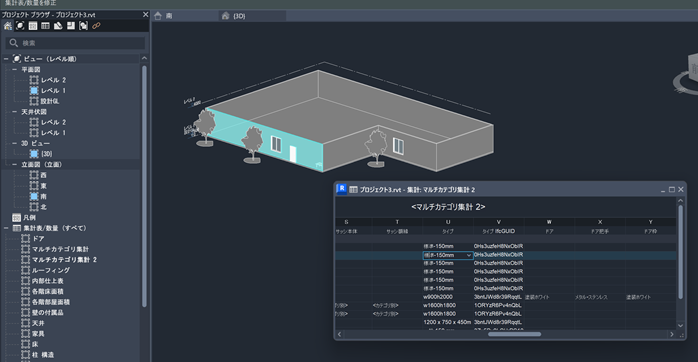
Task: Collapse the ビュー (レベル順) root node
Action: [6, 59]
